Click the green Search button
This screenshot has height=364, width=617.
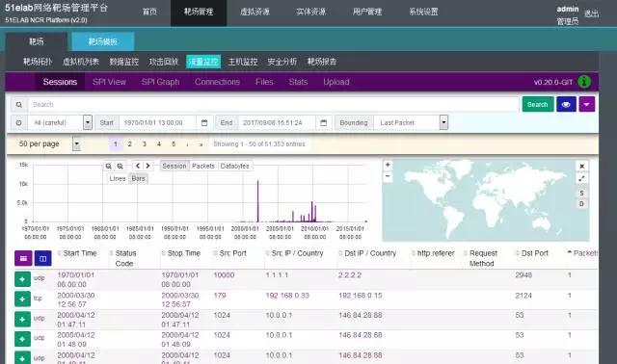click(538, 105)
